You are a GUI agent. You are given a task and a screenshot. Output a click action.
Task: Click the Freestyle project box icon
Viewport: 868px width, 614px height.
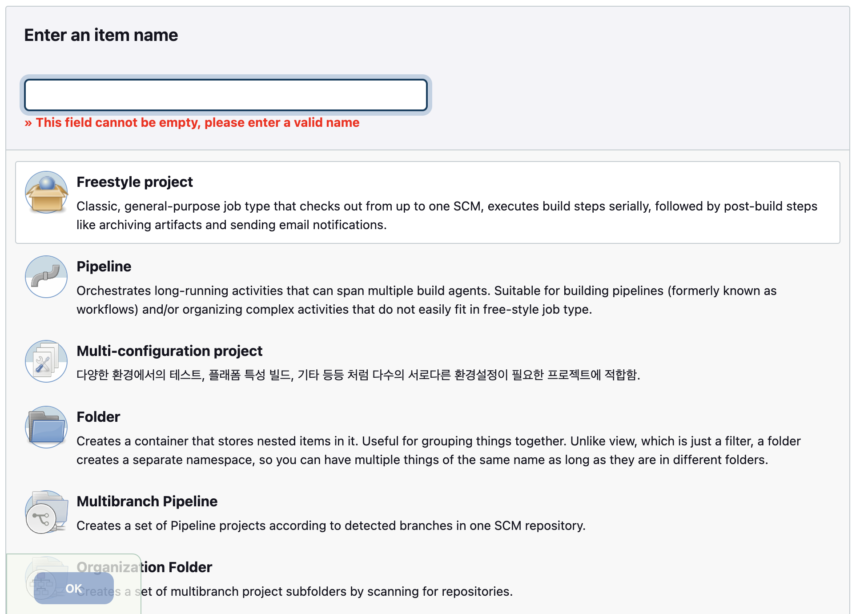pyautogui.click(x=46, y=192)
